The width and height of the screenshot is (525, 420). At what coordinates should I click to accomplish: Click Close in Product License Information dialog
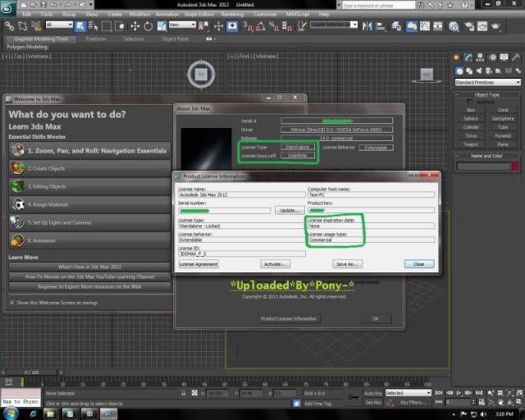(x=419, y=264)
